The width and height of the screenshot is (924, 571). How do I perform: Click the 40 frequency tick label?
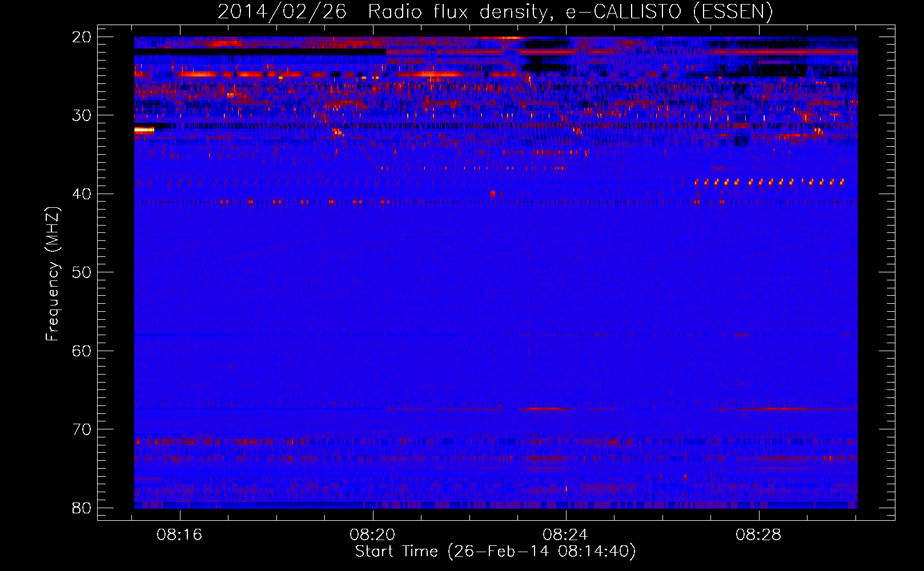(82, 194)
